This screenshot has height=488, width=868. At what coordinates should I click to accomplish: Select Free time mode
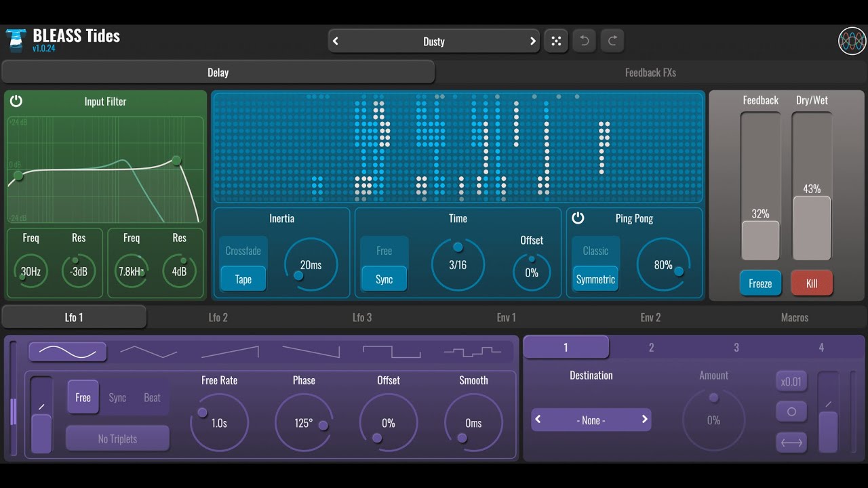click(384, 251)
